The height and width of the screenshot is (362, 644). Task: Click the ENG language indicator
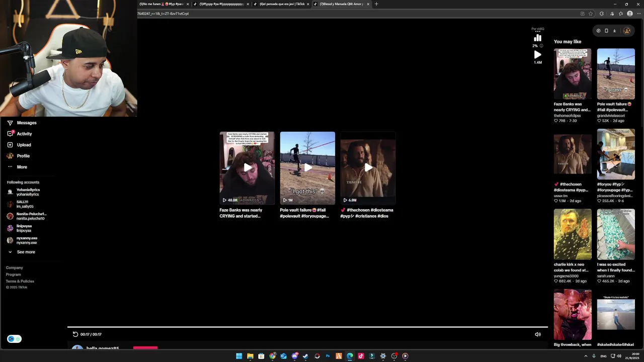tap(603, 356)
